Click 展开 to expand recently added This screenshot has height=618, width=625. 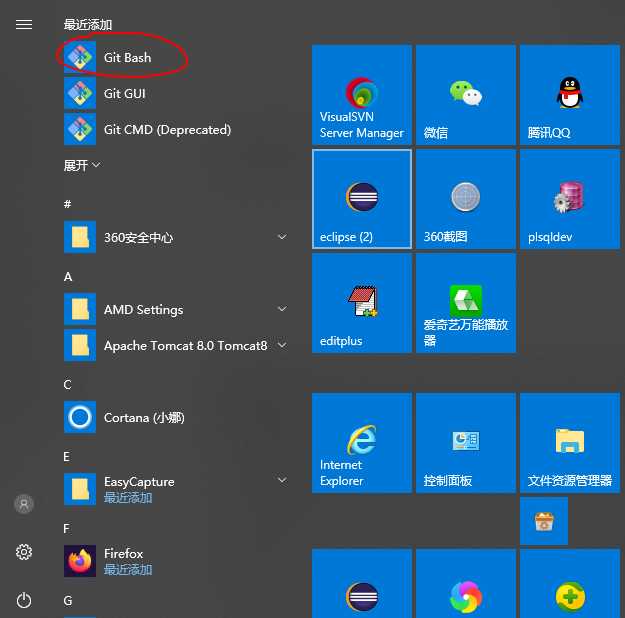(x=82, y=165)
